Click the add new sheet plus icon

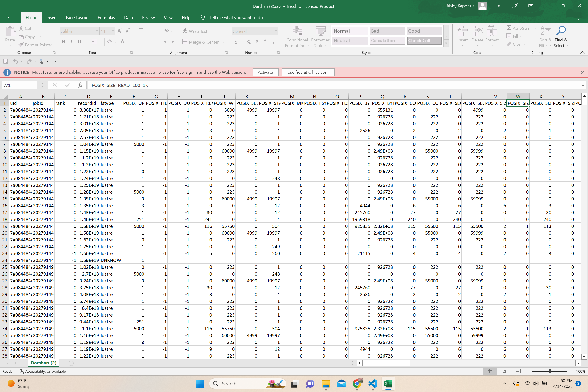point(71,363)
